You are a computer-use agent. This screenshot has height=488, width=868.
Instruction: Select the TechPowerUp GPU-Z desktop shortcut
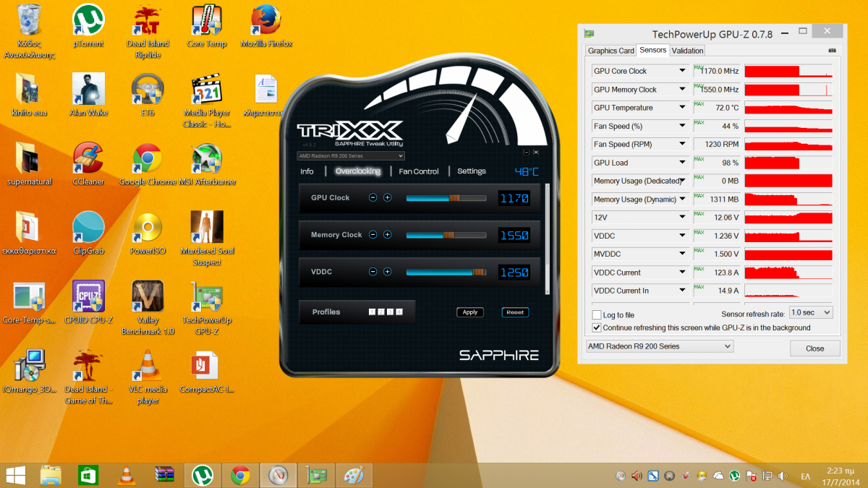pyautogui.click(x=207, y=309)
